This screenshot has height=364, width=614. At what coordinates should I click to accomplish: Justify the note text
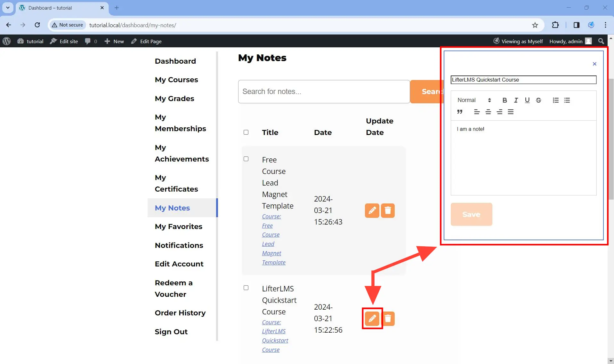coord(511,112)
